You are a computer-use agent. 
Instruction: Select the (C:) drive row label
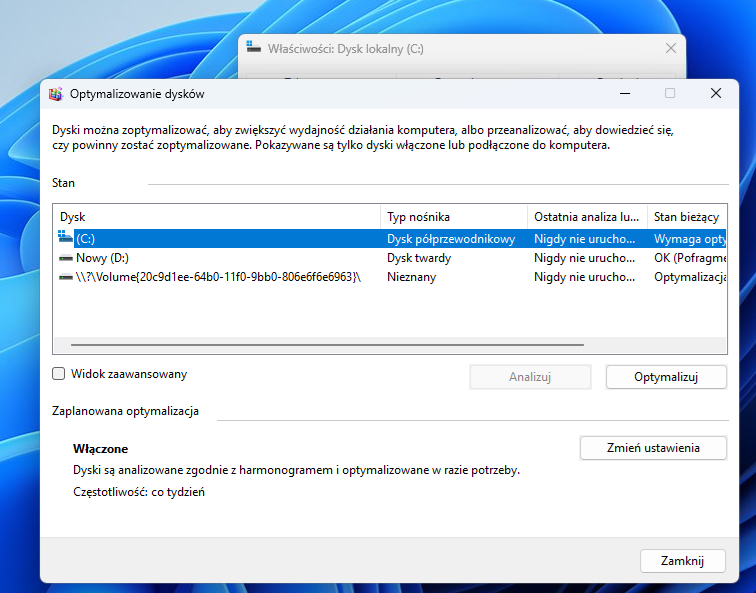click(85, 239)
